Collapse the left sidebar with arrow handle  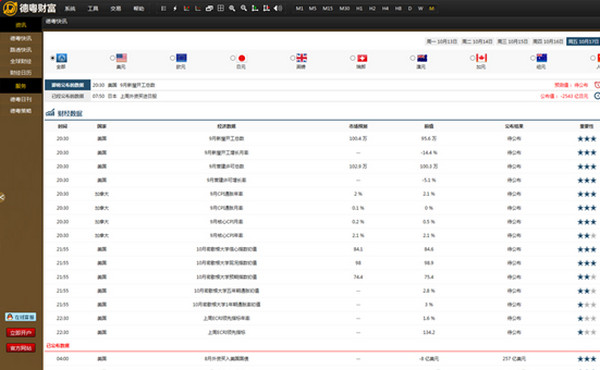[x=2, y=197]
